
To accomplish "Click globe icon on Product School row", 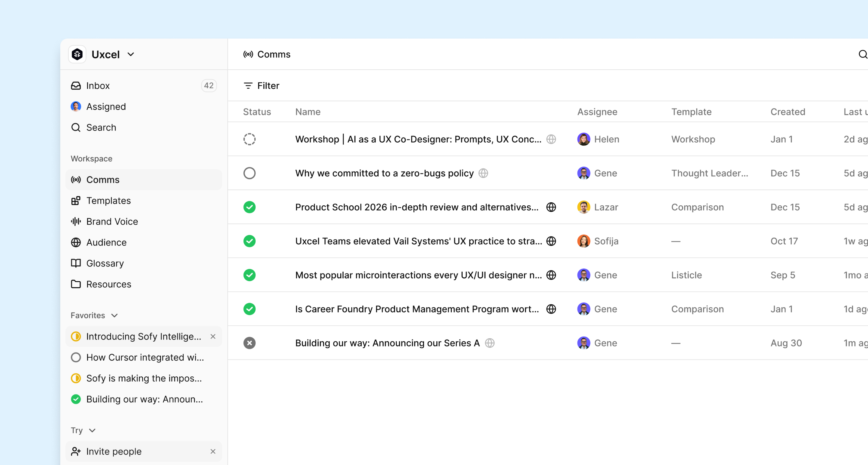I will tap(551, 207).
